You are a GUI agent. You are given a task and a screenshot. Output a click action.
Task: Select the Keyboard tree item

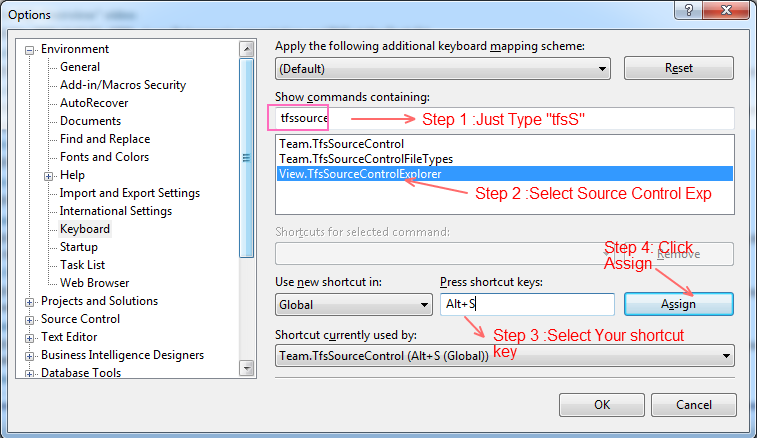click(85, 229)
